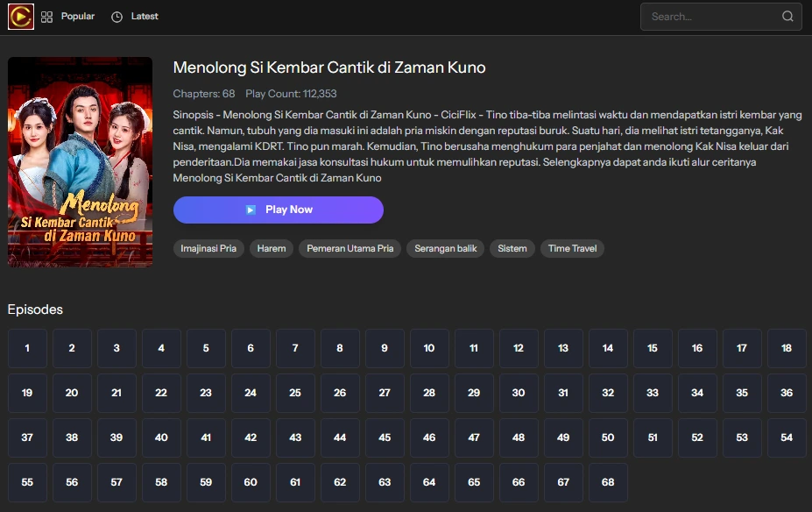Open the Sistem genre tag
812x512 pixels.
pyautogui.click(x=512, y=248)
